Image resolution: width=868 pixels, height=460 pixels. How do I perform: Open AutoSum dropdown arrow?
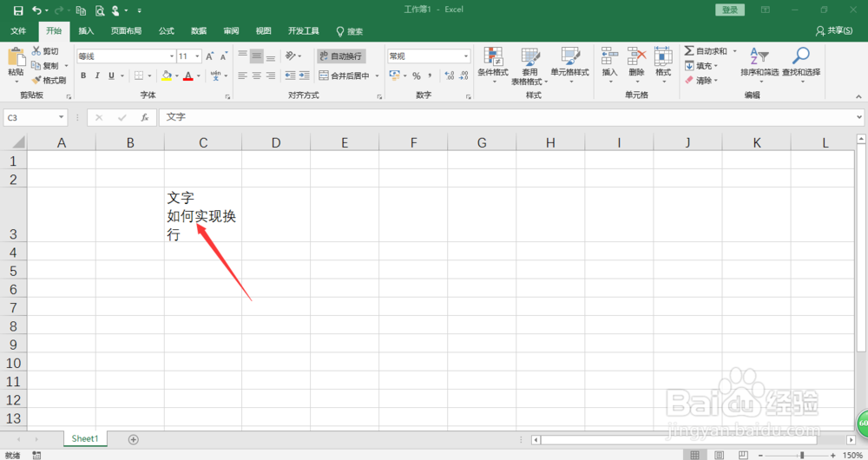pyautogui.click(x=735, y=51)
